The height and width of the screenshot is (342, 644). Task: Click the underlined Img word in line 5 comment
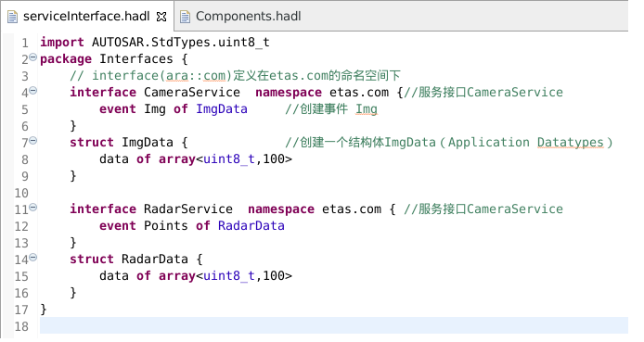(x=367, y=109)
